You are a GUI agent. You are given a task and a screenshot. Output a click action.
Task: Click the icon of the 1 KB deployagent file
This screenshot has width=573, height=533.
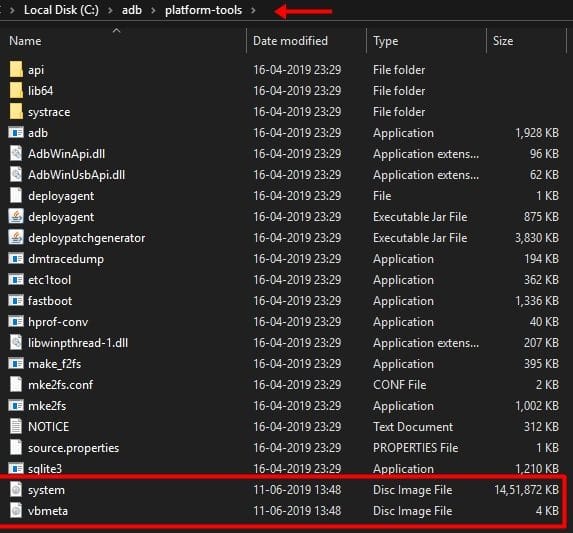16,195
